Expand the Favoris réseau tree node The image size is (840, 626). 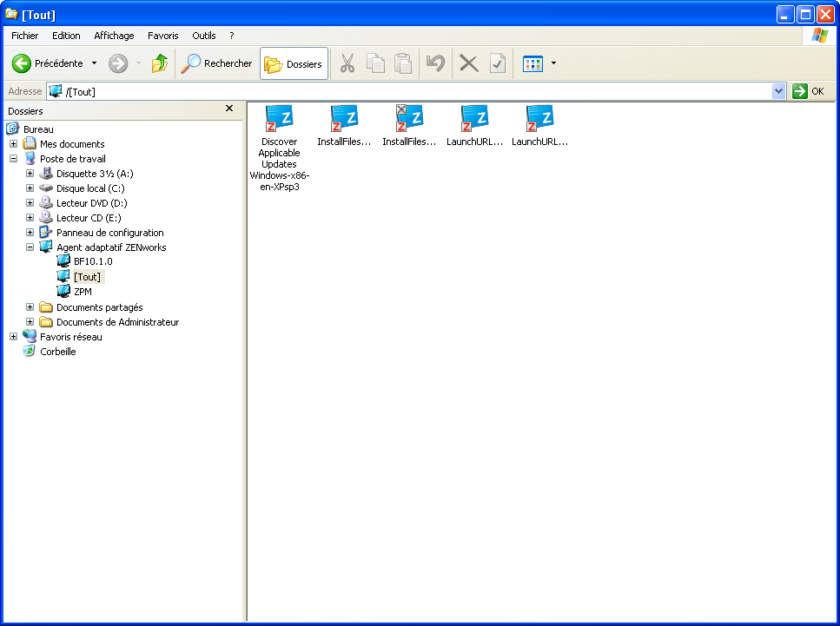point(13,336)
